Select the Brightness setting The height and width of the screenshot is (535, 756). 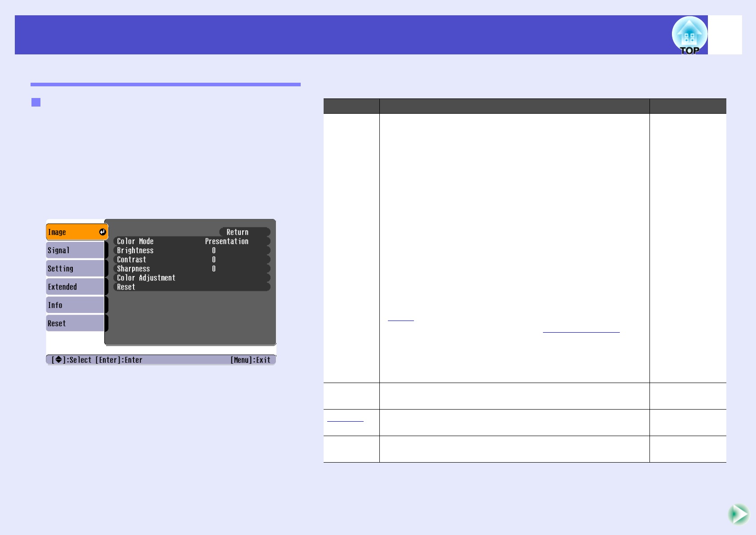[192, 250]
